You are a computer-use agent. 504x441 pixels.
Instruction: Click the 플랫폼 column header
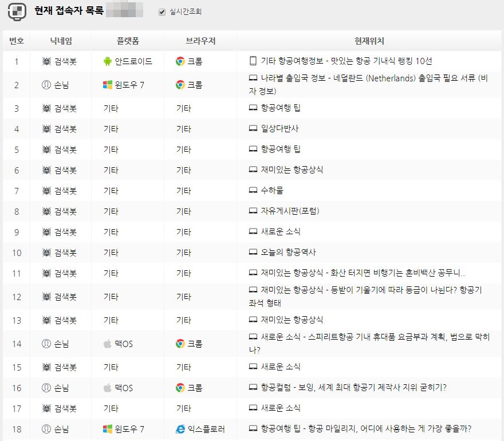tap(128, 41)
